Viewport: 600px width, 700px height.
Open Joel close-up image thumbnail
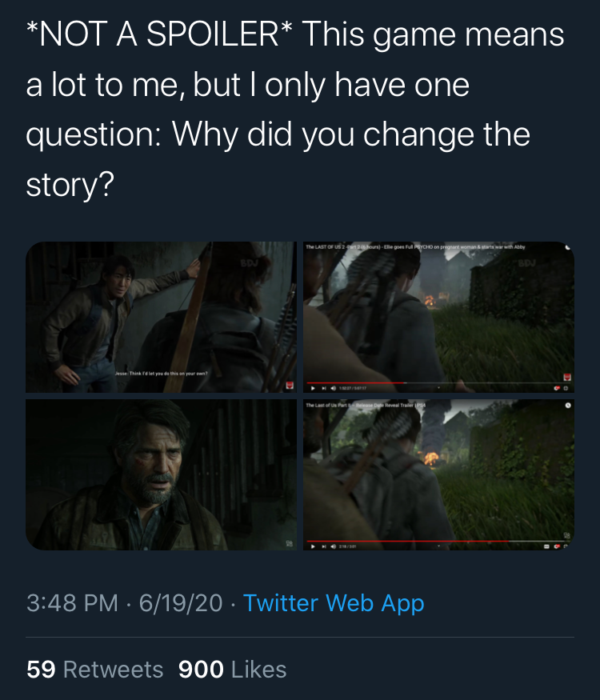(161, 474)
